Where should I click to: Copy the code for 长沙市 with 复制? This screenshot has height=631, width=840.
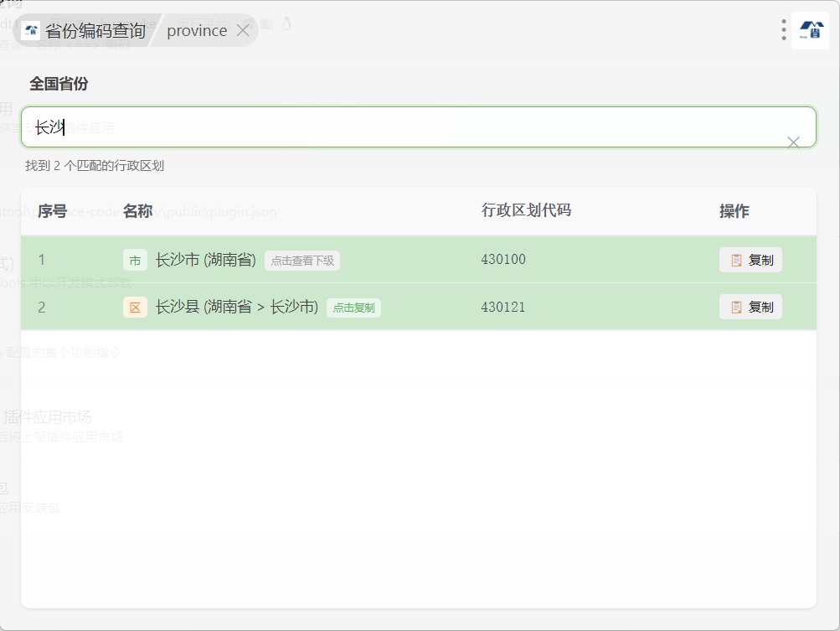(x=750, y=261)
